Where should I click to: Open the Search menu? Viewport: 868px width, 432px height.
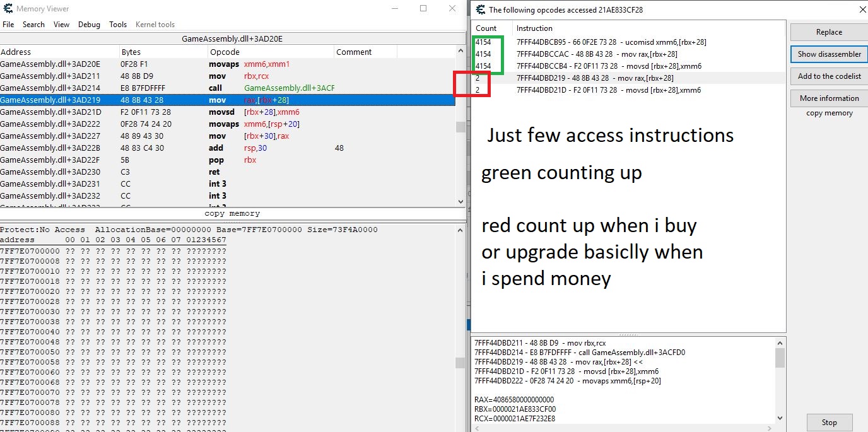[33, 25]
